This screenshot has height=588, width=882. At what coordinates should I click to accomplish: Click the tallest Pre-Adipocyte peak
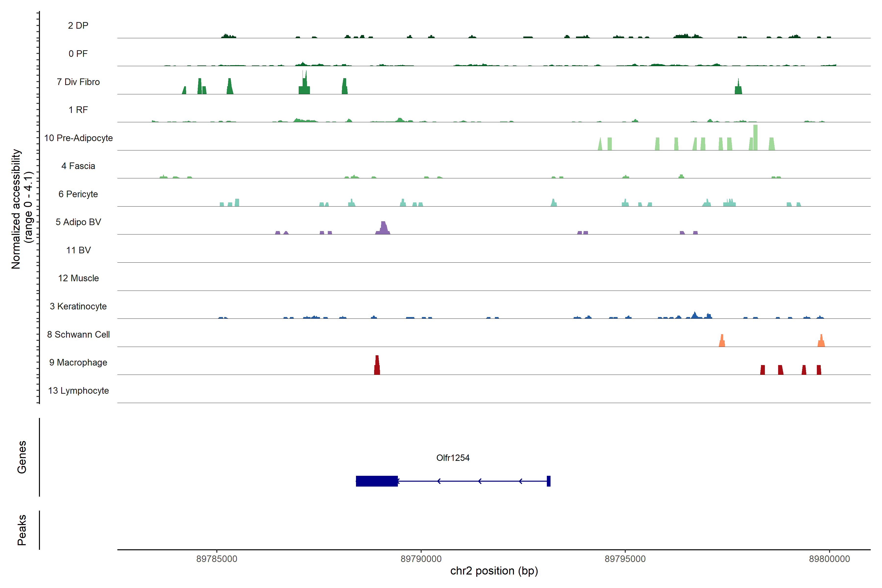755,138
